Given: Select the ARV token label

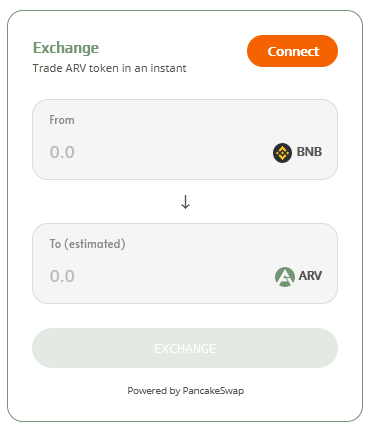Looking at the screenshot, I should point(310,276).
